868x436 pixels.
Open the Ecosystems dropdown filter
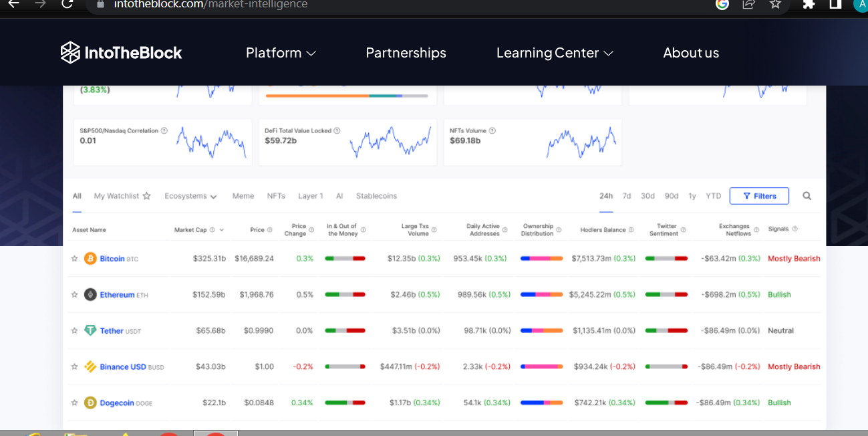[x=190, y=196]
